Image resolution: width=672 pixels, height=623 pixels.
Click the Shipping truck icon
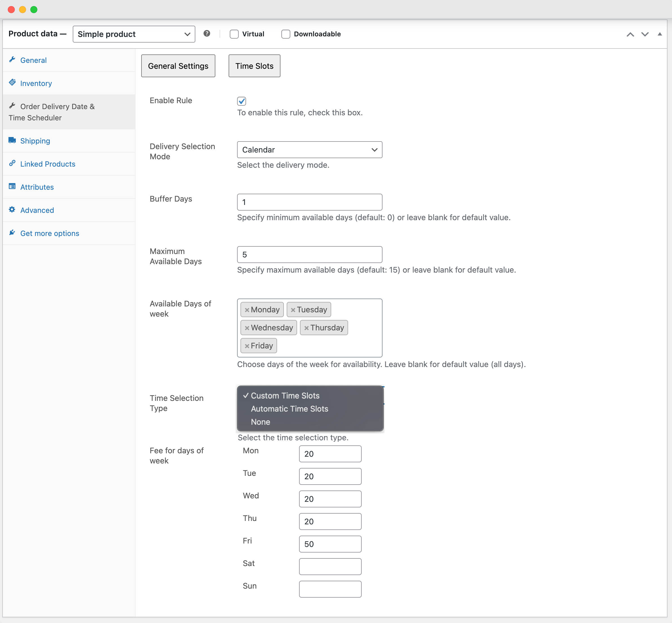(12, 140)
